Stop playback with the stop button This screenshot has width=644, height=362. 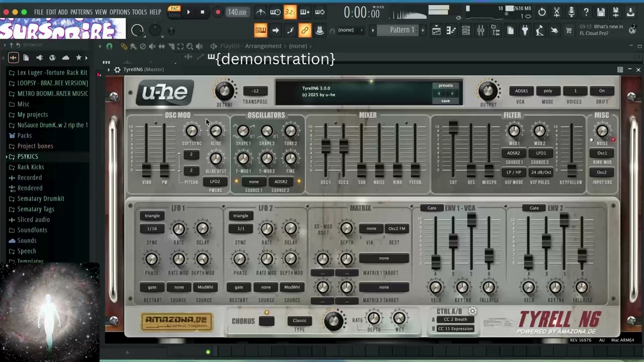tap(202, 12)
